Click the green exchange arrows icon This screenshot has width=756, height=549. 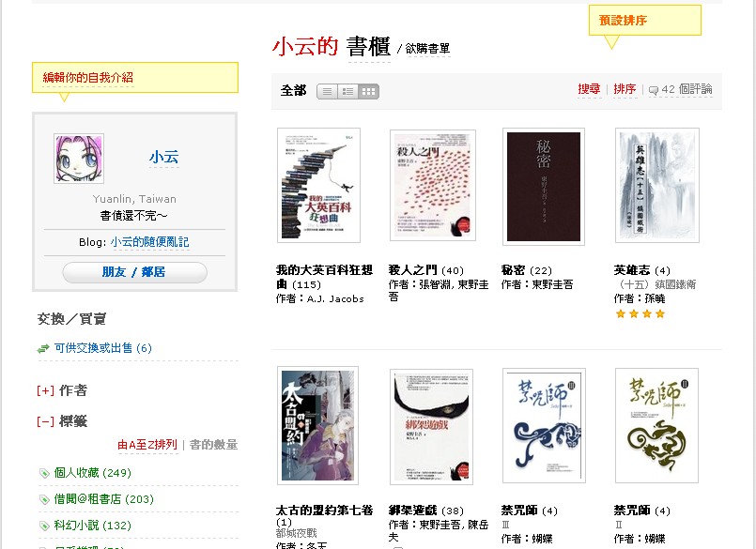click(43, 348)
